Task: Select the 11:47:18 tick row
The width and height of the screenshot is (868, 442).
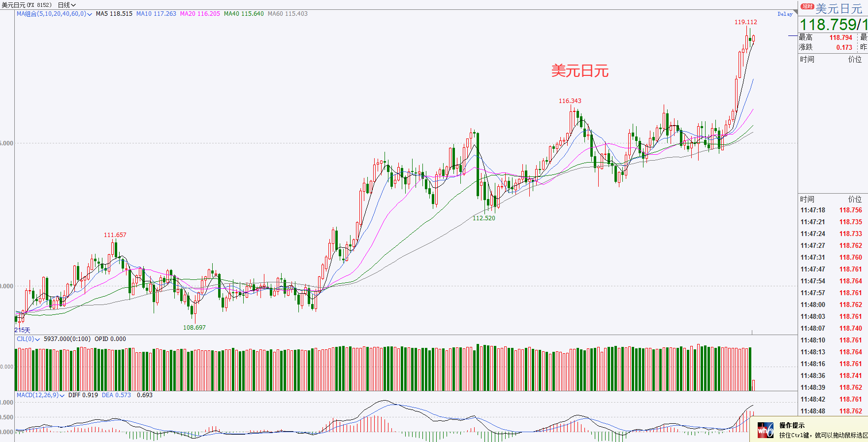Action: [832, 210]
